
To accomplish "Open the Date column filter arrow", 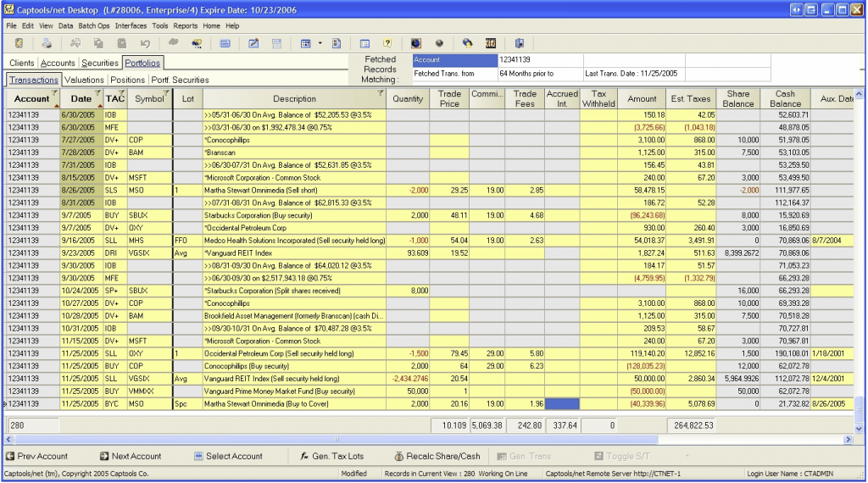I will click(98, 93).
